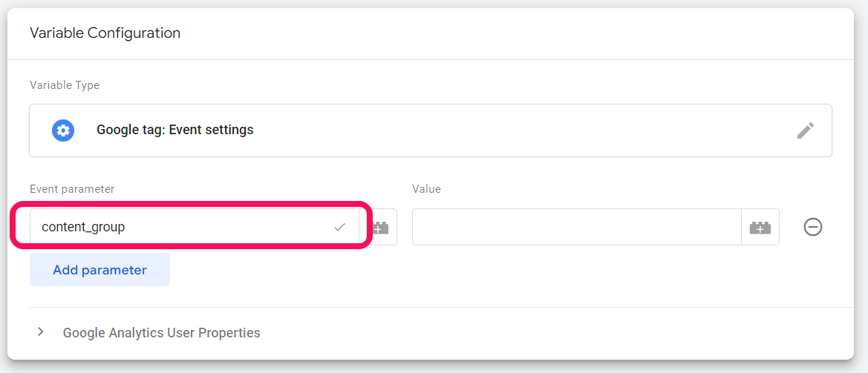Viewport: 868px width, 373px height.
Task: Click into the empty Value input field
Action: pyautogui.click(x=576, y=228)
